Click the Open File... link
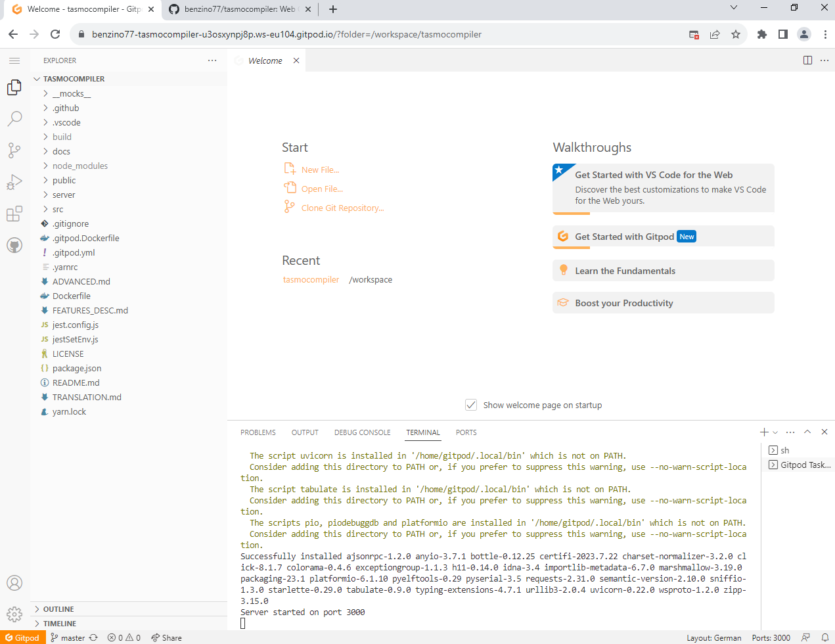This screenshot has height=644, width=835. pos(322,189)
